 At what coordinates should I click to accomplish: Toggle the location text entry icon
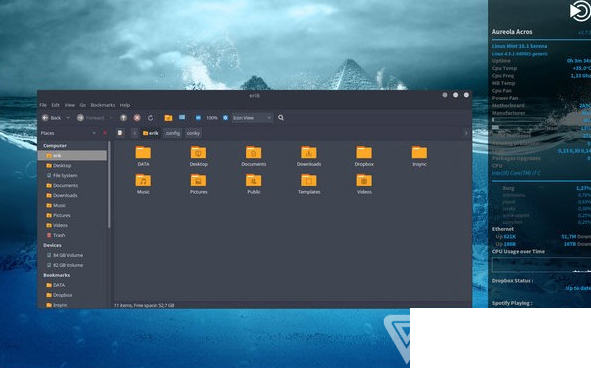(x=120, y=133)
